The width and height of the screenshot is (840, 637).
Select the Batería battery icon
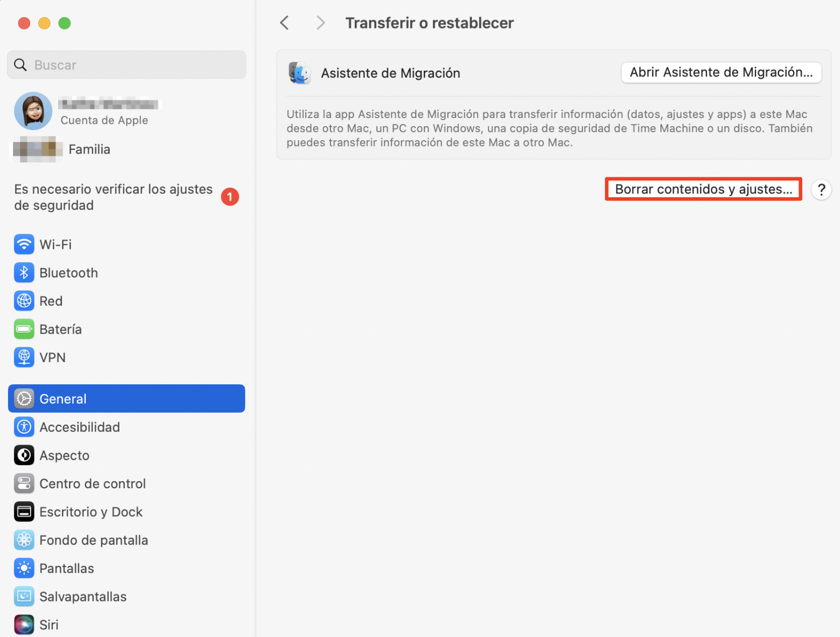(24, 329)
